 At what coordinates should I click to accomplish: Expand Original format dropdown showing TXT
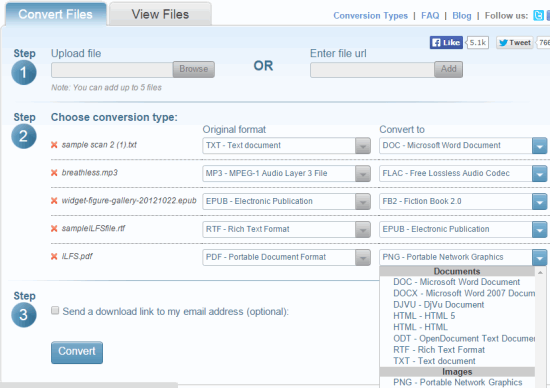pos(286,145)
